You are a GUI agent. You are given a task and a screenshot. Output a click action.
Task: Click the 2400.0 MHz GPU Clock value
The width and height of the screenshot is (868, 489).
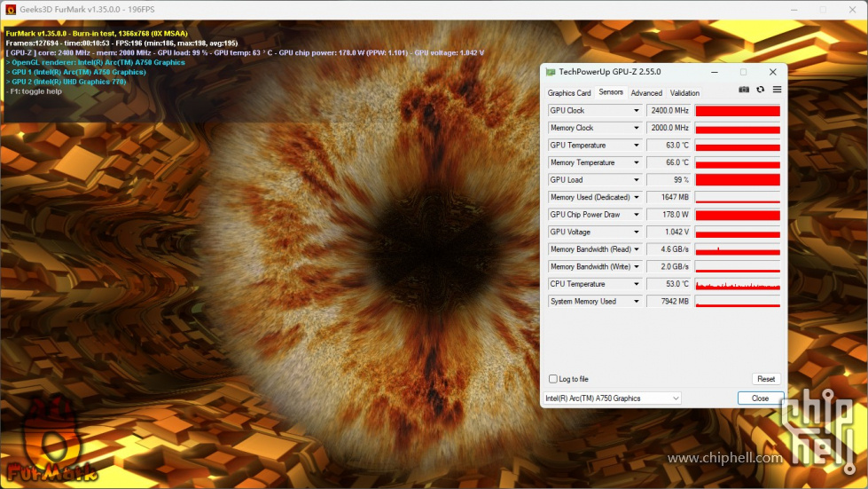coord(669,111)
